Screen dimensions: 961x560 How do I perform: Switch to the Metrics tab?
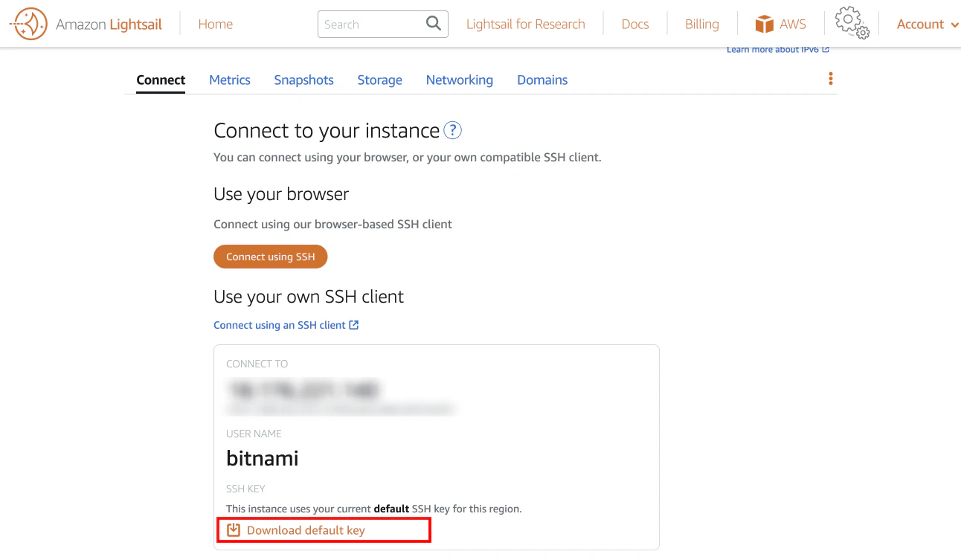pos(230,80)
